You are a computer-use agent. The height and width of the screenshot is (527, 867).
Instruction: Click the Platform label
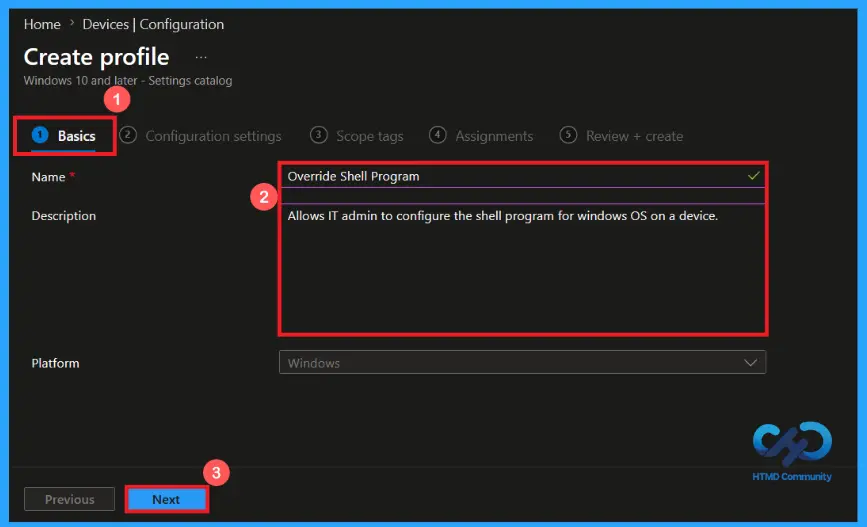point(55,363)
